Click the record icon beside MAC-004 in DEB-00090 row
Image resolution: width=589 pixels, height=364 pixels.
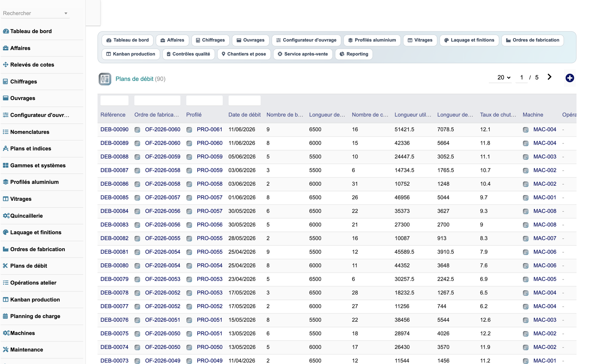click(526, 130)
